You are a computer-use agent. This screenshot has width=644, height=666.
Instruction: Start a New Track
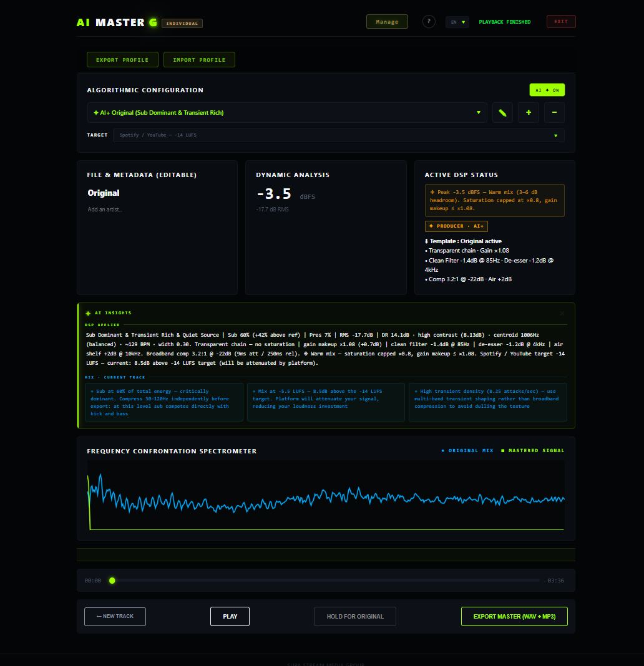[x=115, y=616]
